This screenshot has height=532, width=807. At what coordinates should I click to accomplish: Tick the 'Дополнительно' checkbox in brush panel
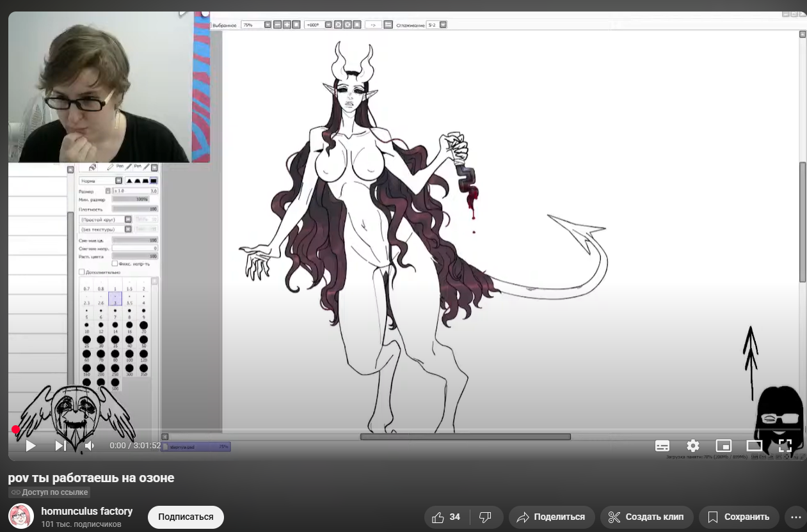pos(82,272)
